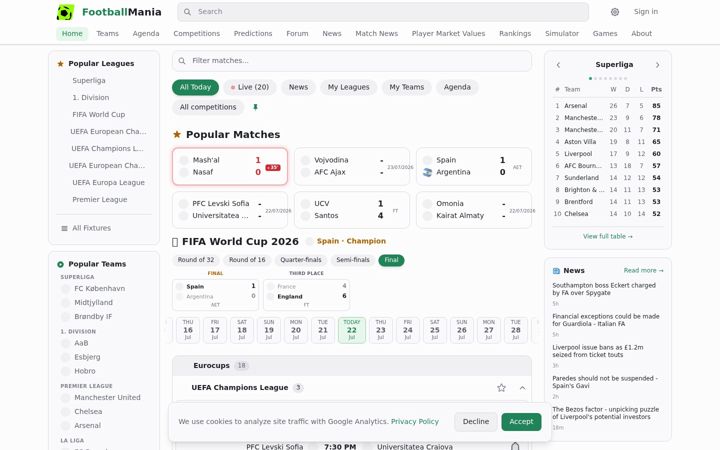Select Thursday 23 Jul in date strip
This screenshot has height=450, width=720.
[381, 330]
